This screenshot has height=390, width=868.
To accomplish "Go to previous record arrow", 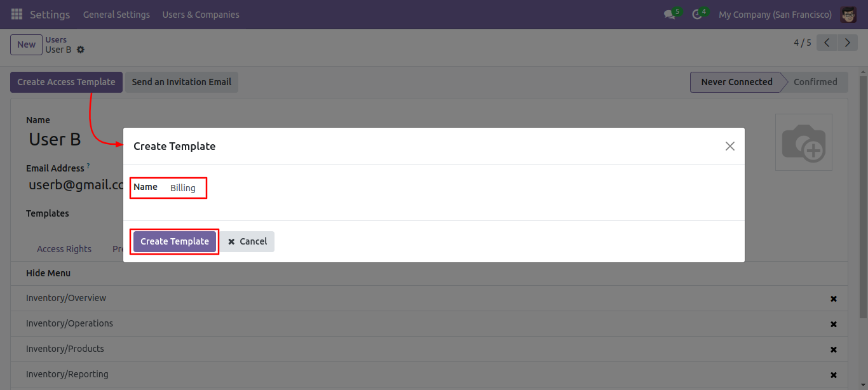I will 827,43.
